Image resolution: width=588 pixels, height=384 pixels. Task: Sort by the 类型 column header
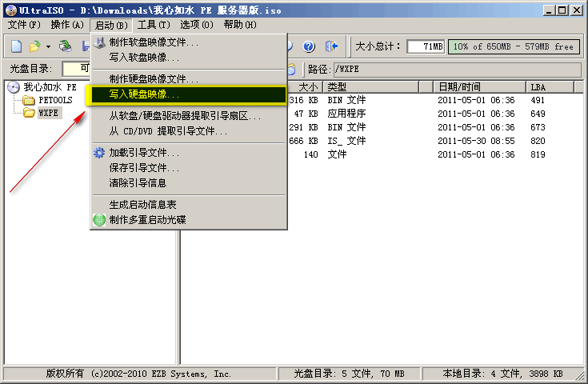click(x=370, y=87)
